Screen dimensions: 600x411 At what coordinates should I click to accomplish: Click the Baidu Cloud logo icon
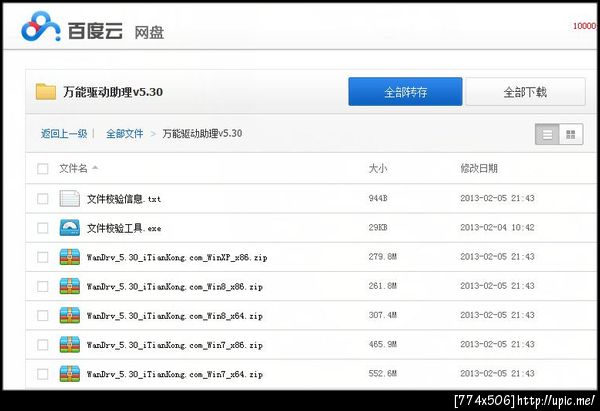41,26
